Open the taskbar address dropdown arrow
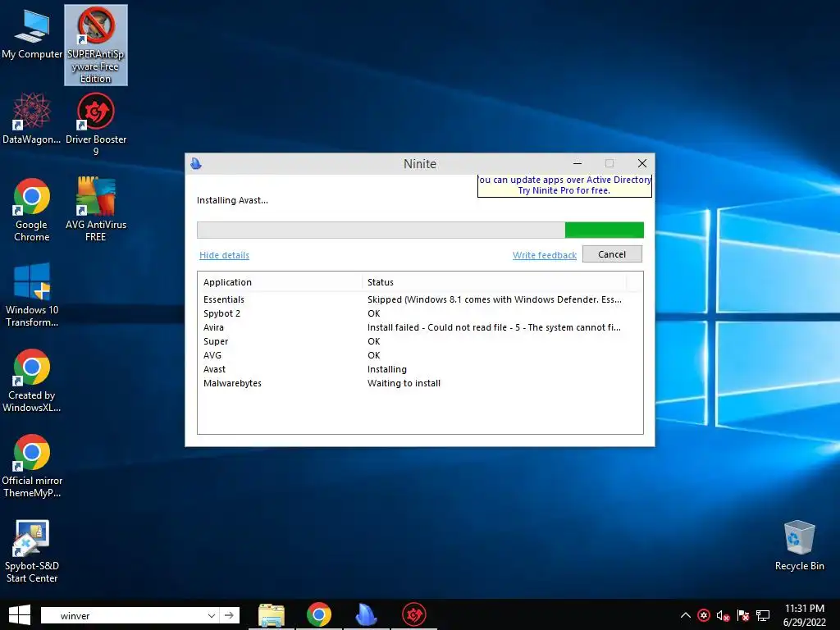This screenshot has width=840, height=630. point(211,615)
